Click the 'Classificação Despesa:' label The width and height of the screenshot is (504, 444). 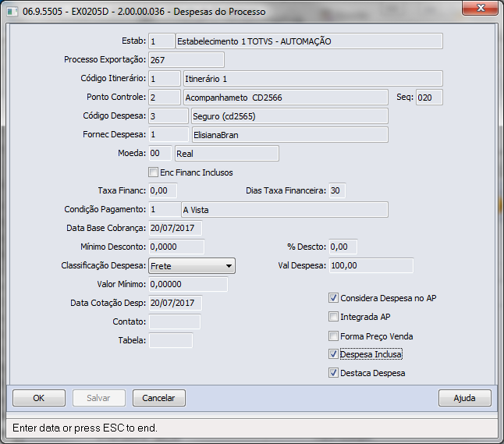104,265
